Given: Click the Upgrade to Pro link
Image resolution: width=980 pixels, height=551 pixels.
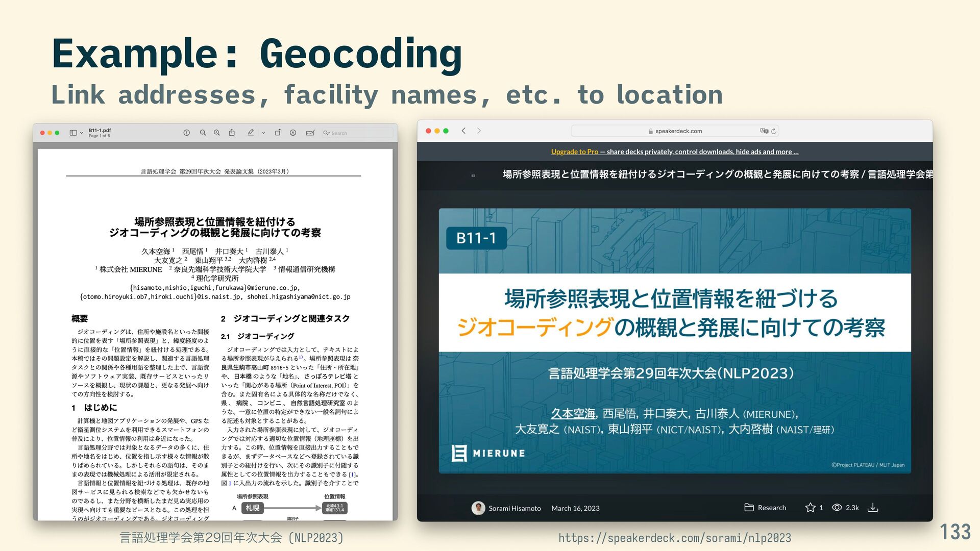Looking at the screenshot, I should (x=574, y=152).
